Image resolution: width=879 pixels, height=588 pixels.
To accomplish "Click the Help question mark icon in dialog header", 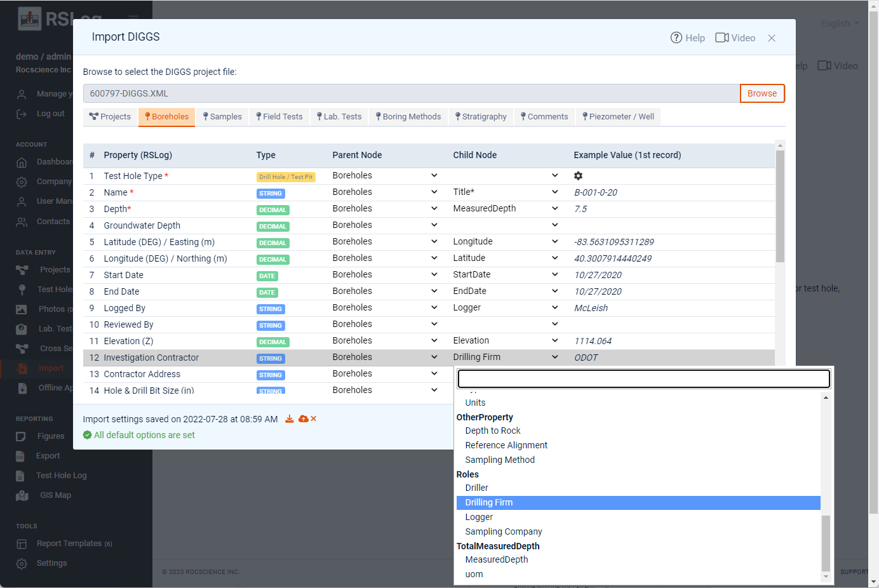I will point(676,37).
